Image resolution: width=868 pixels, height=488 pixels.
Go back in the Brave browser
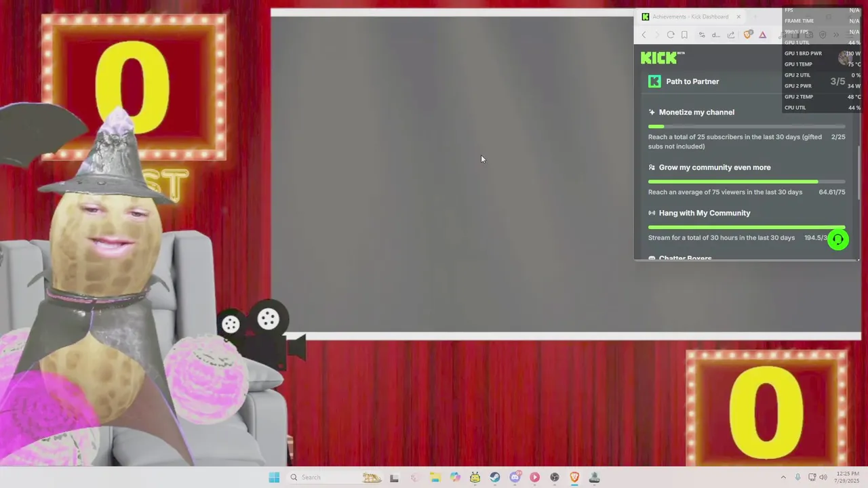tap(644, 35)
